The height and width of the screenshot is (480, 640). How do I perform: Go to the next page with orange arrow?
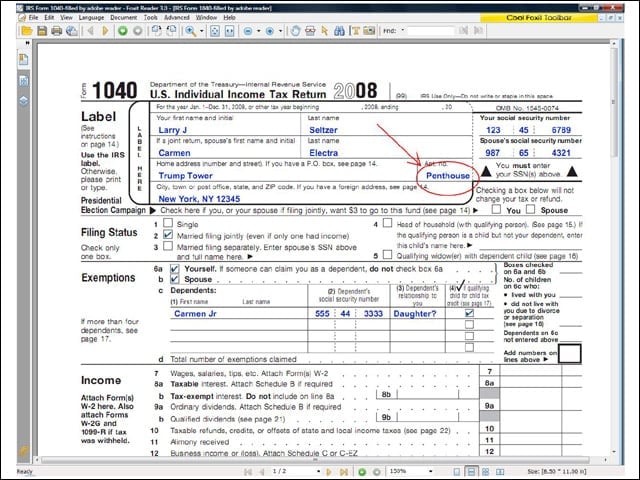coord(105,31)
